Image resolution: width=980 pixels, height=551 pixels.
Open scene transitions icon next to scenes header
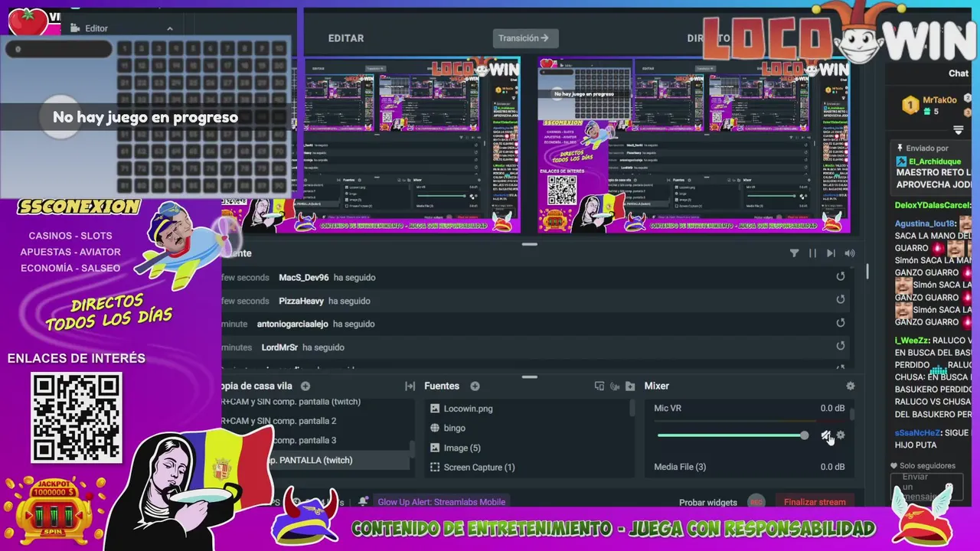pos(410,386)
